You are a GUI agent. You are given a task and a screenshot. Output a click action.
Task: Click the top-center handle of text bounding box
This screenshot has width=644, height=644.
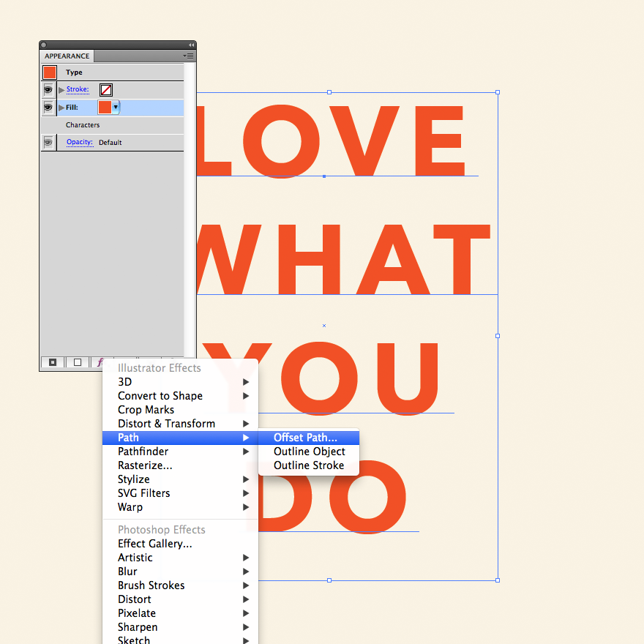click(329, 92)
